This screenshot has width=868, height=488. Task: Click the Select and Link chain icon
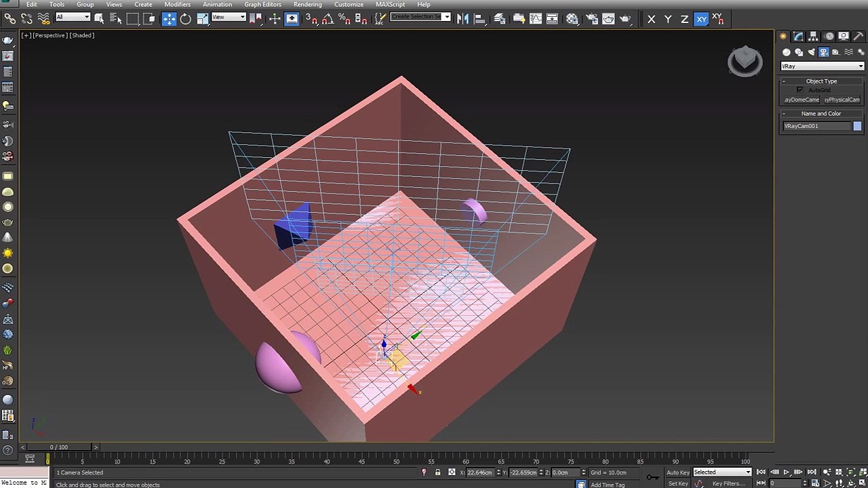click(x=9, y=19)
